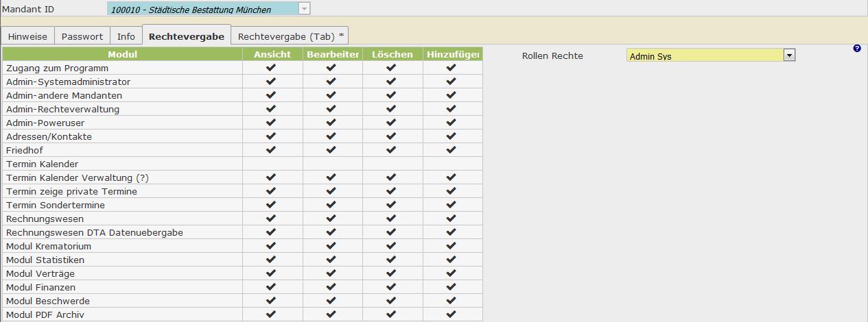868x322 pixels.
Task: Switch to the Hinweise tab
Action: tap(27, 36)
